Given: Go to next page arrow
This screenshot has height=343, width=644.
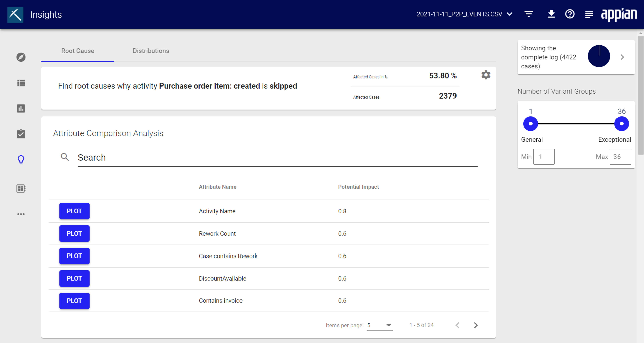Looking at the screenshot, I should click(x=475, y=325).
